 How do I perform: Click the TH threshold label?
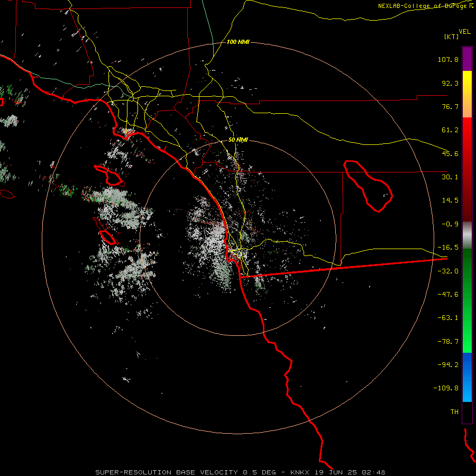point(454,412)
